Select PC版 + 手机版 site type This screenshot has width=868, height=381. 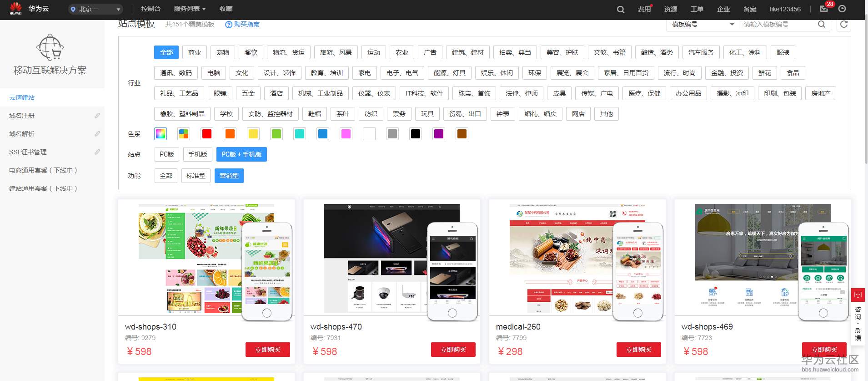coord(241,154)
